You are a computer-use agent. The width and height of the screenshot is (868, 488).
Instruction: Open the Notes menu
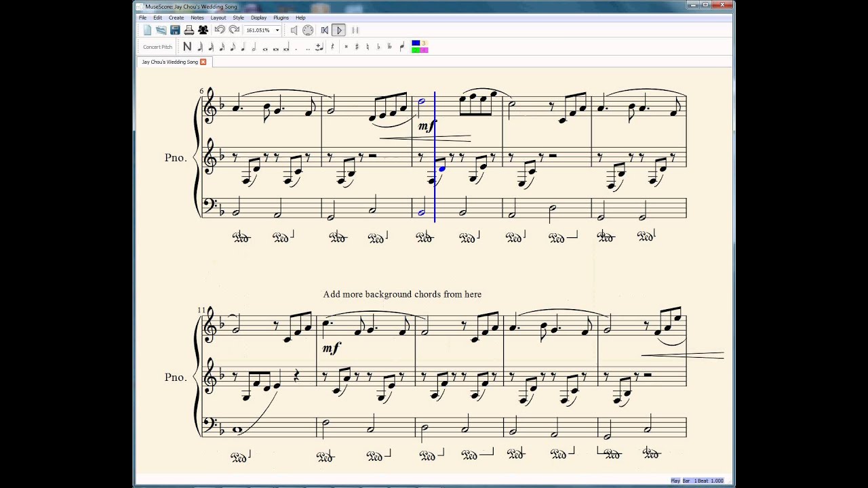click(x=197, y=18)
